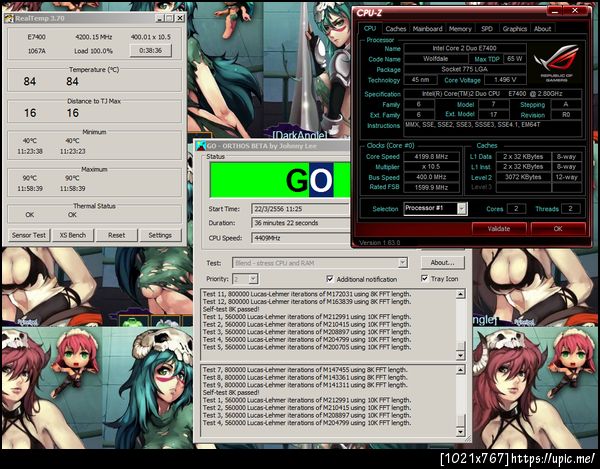Click the Name field Intel Core 2 Duo E7400
The image size is (600, 469).
point(465,48)
